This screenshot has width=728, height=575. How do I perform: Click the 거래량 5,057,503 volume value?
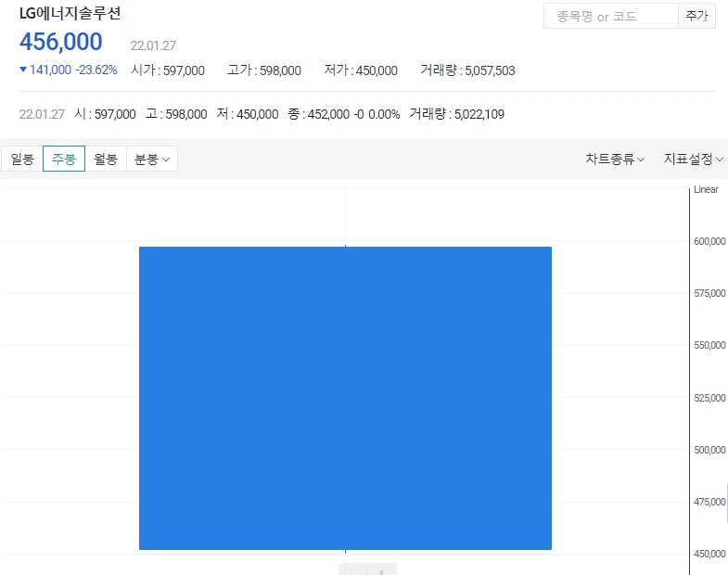[467, 70]
